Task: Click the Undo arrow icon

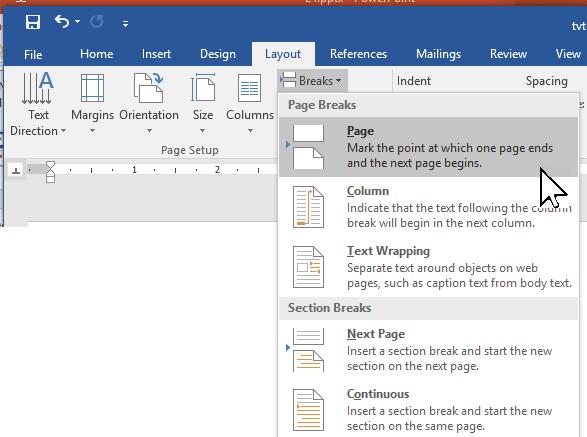Action: pyautogui.click(x=62, y=22)
